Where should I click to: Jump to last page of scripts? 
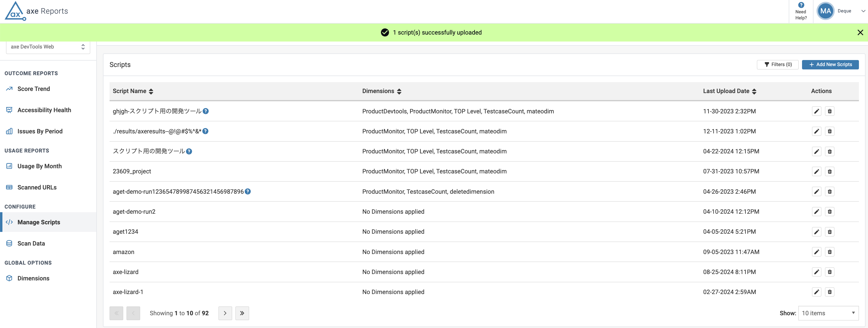click(x=242, y=313)
